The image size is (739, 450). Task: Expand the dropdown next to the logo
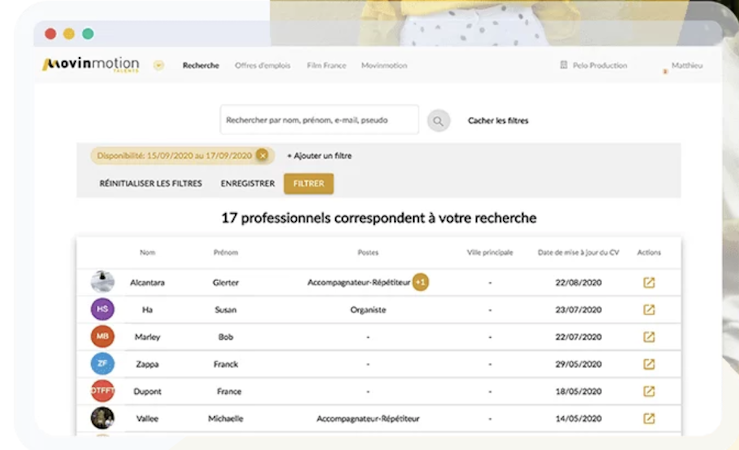pyautogui.click(x=158, y=65)
